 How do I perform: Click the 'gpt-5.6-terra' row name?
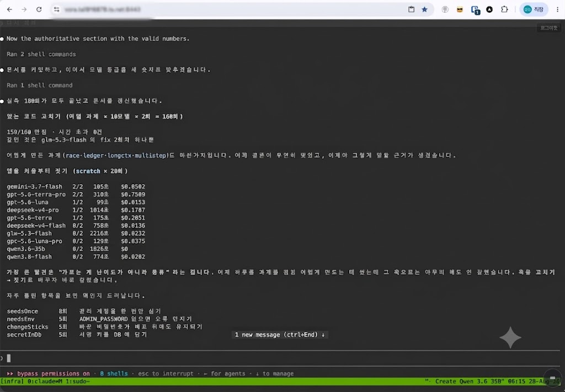[x=29, y=218]
